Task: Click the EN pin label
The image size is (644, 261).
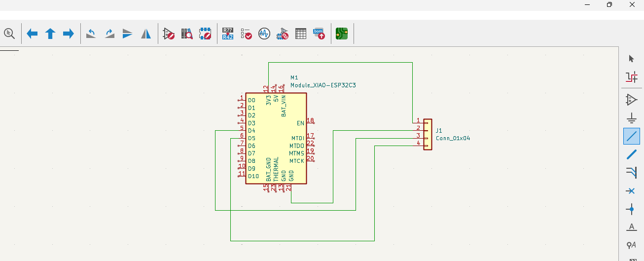Action: coord(301,123)
